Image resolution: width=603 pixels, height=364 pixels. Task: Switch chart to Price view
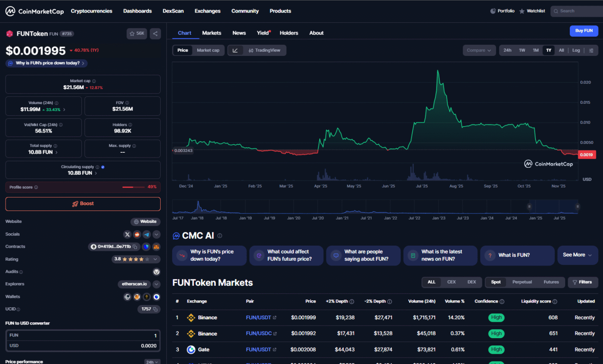[183, 50]
